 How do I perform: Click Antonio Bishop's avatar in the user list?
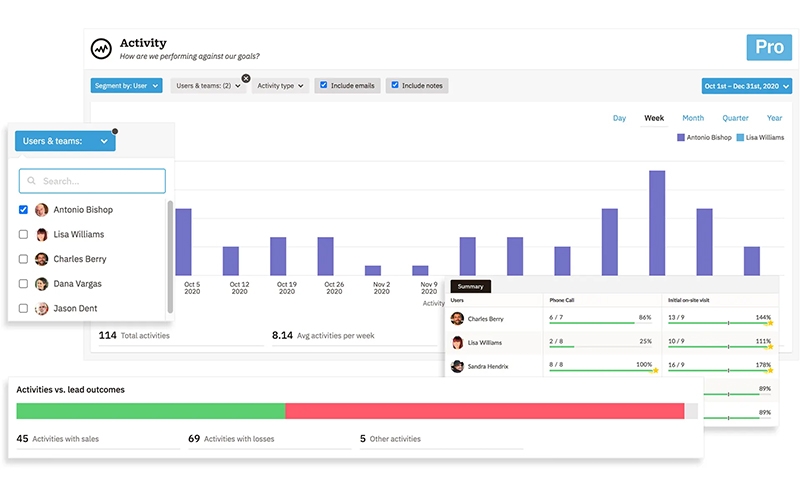tap(41, 210)
